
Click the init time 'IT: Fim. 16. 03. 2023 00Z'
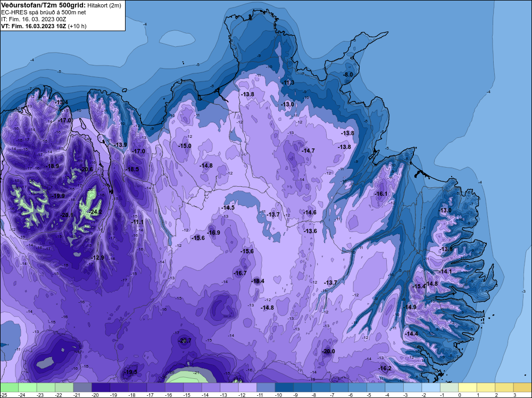(x=34, y=19)
